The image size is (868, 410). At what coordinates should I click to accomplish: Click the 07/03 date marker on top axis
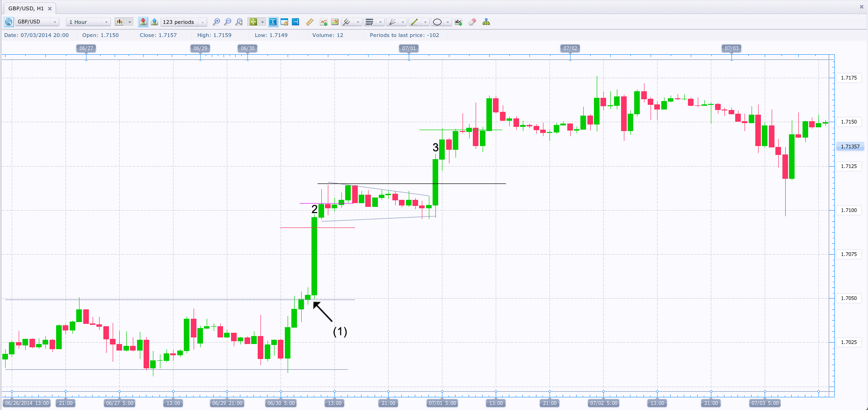[731, 48]
